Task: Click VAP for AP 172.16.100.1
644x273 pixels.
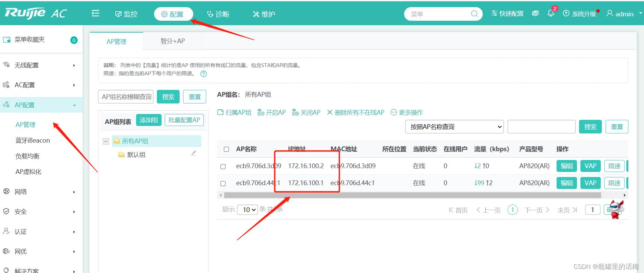Action: click(x=591, y=183)
